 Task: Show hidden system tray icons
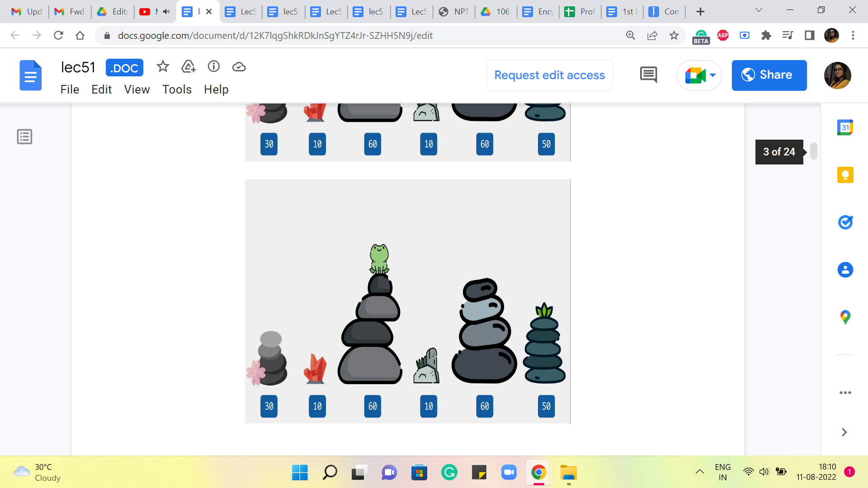pyautogui.click(x=699, y=472)
